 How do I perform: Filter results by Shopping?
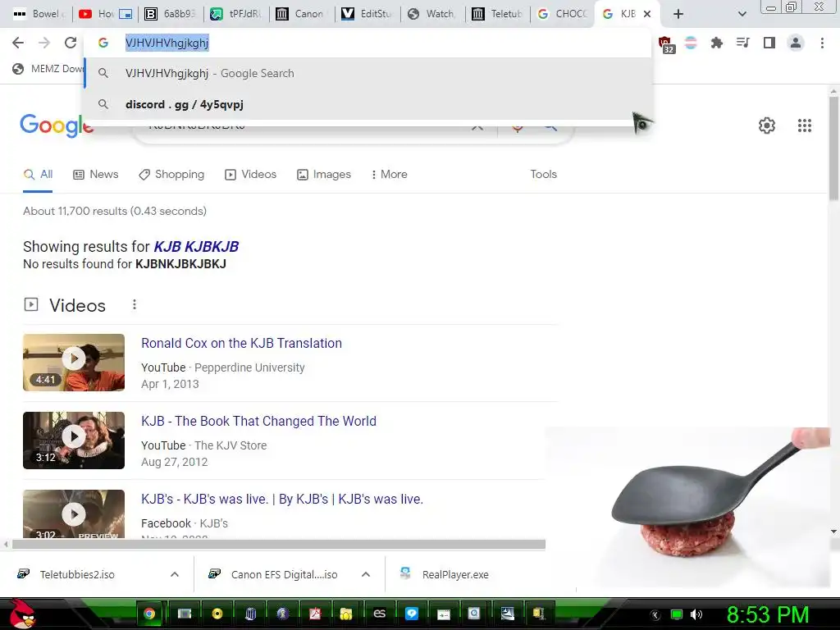click(x=171, y=175)
